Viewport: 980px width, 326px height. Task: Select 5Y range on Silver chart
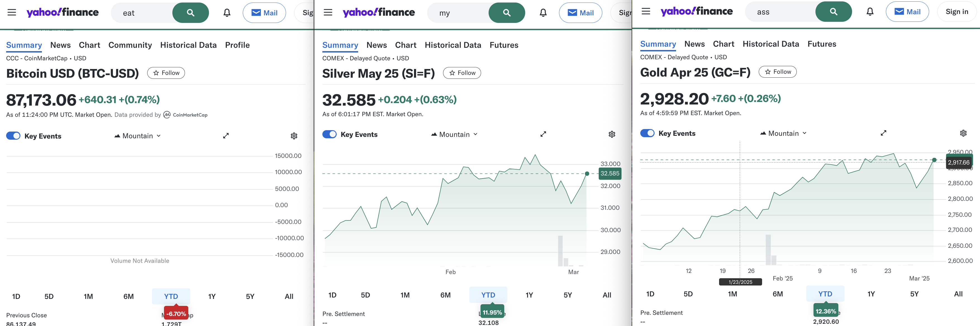click(567, 295)
